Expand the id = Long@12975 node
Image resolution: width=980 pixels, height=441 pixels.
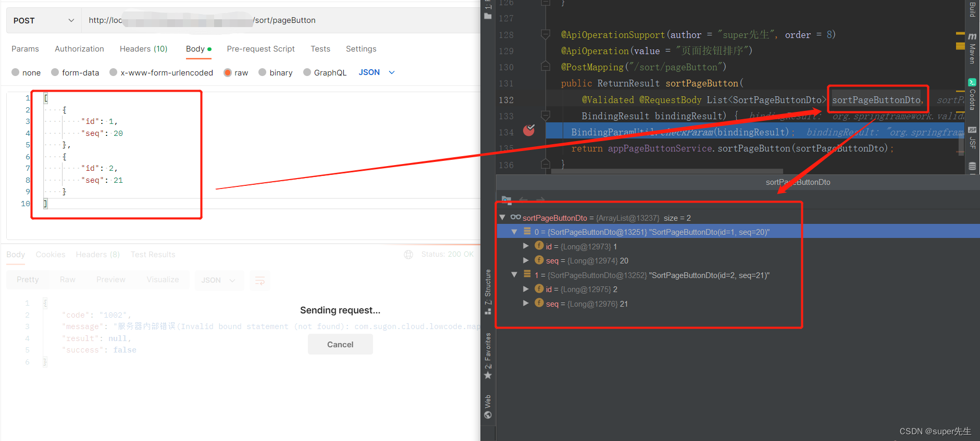(526, 288)
